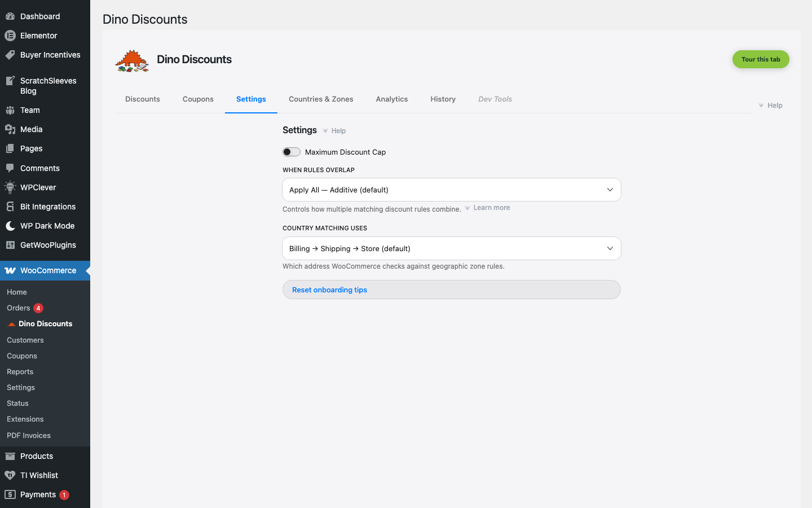The image size is (812, 508).
Task: Click the WPClever lightbulb icon
Action: (10, 187)
